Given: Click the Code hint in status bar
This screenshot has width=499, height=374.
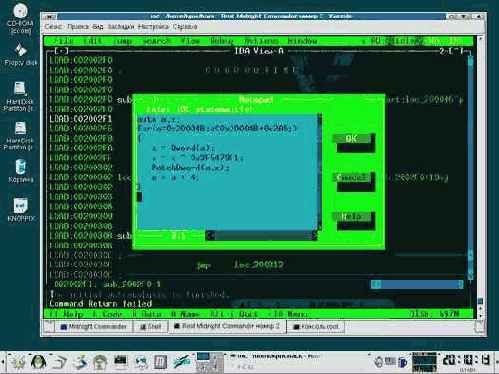Looking at the screenshot, I should pyautogui.click(x=108, y=314).
